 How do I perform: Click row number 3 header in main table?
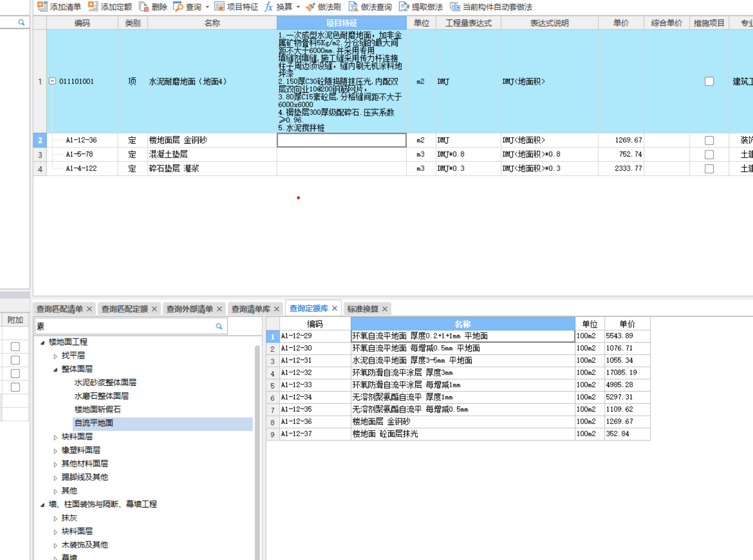coord(40,155)
